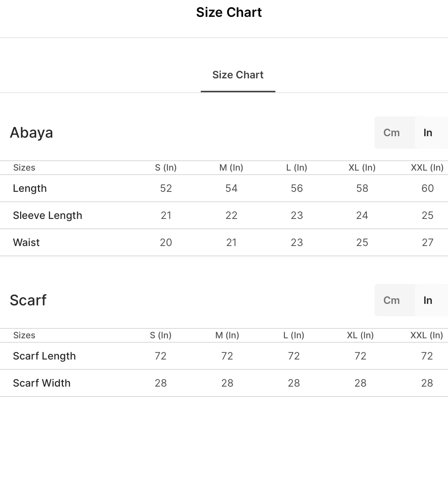Screen dimensions: 448x484
Task: Click the XXL (In) header in Abaya table
Action: point(427,168)
